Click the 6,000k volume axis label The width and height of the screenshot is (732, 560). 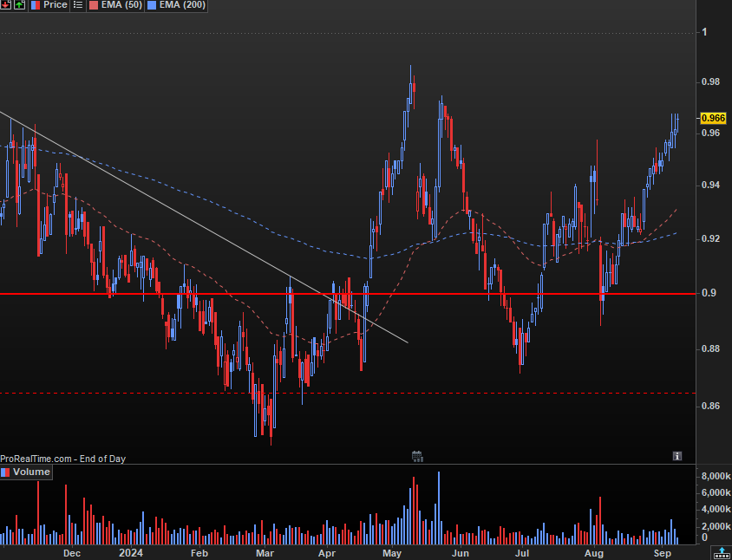pos(716,492)
